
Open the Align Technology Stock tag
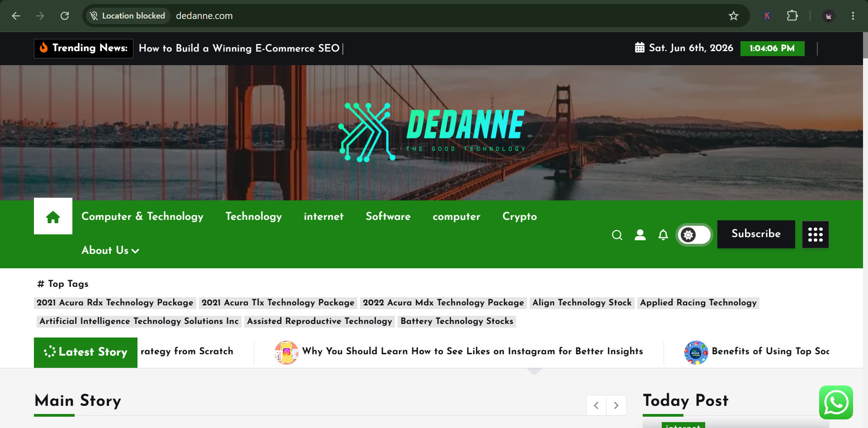(582, 303)
